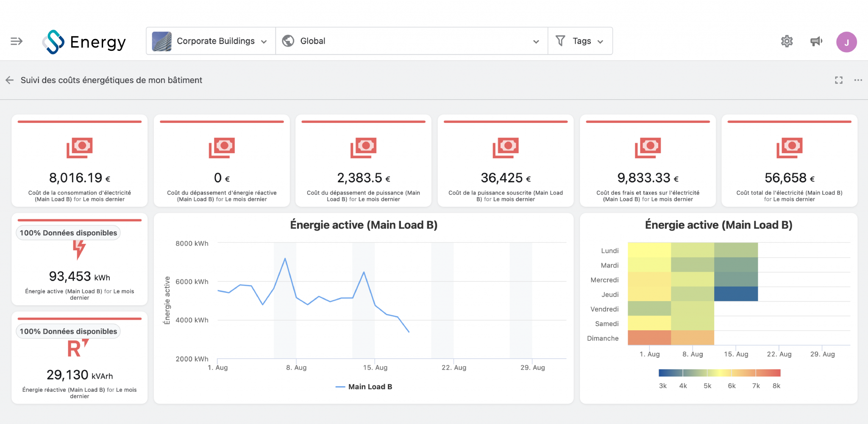Click the Corporate Buildings label text
The width and height of the screenshot is (868, 424).
click(x=216, y=41)
